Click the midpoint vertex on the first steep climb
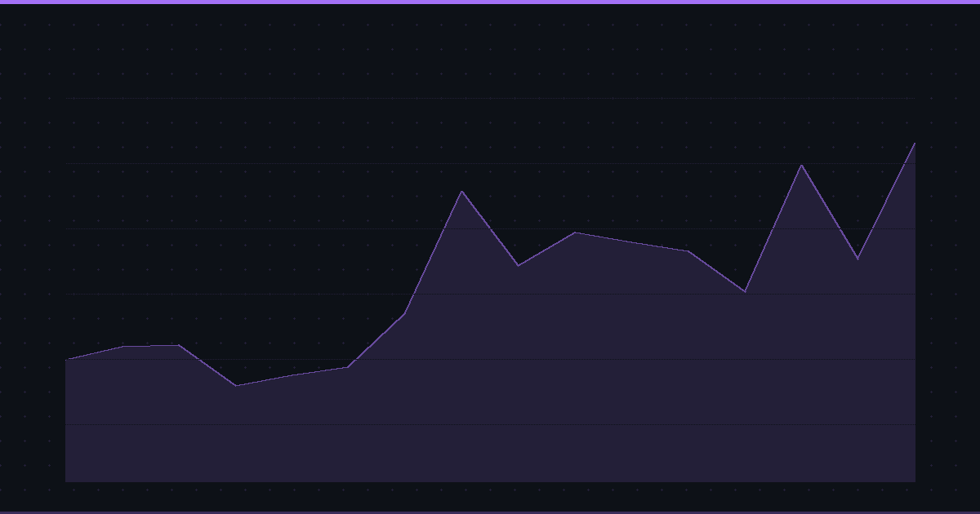Viewport: 980px width, 514px height. pyautogui.click(x=405, y=313)
